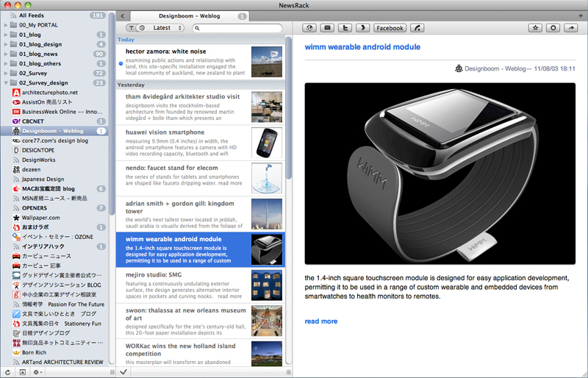Toggle the image view button in bottom bar
Viewport: 588px width, 378px height.
pyautogui.click(x=22, y=372)
